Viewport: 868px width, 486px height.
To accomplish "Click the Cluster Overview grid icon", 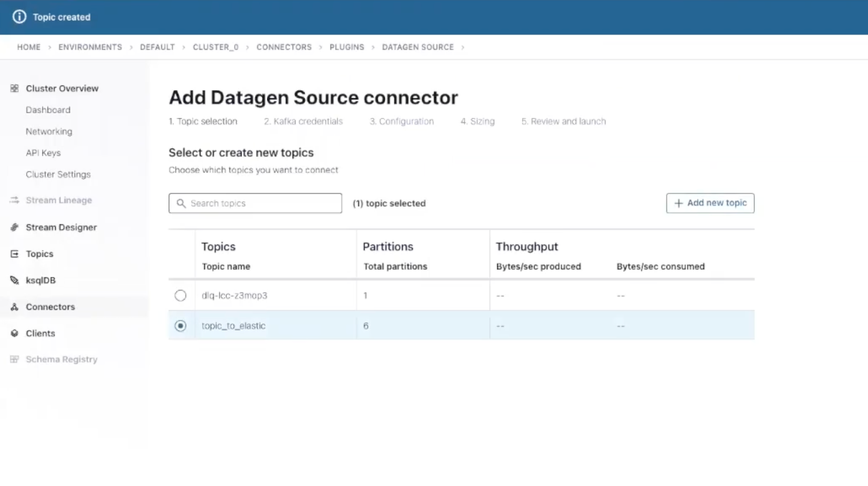I will point(14,88).
